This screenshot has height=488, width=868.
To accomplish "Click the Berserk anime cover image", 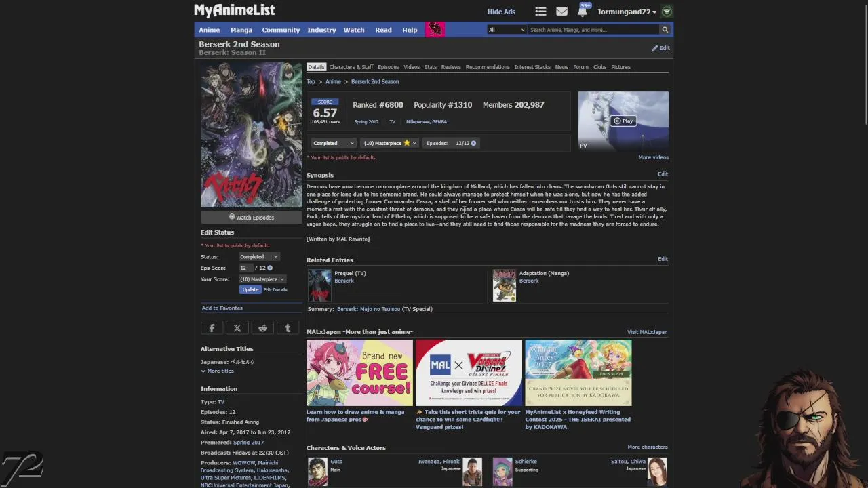I will tap(252, 135).
